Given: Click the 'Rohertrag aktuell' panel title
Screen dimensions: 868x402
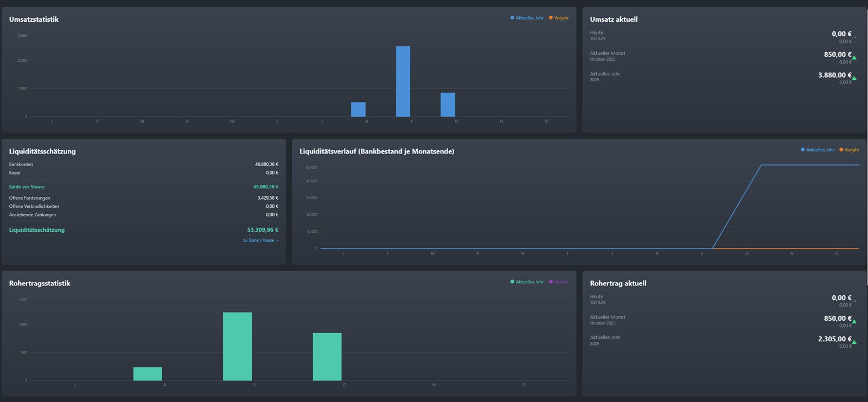Looking at the screenshot, I should (x=618, y=283).
